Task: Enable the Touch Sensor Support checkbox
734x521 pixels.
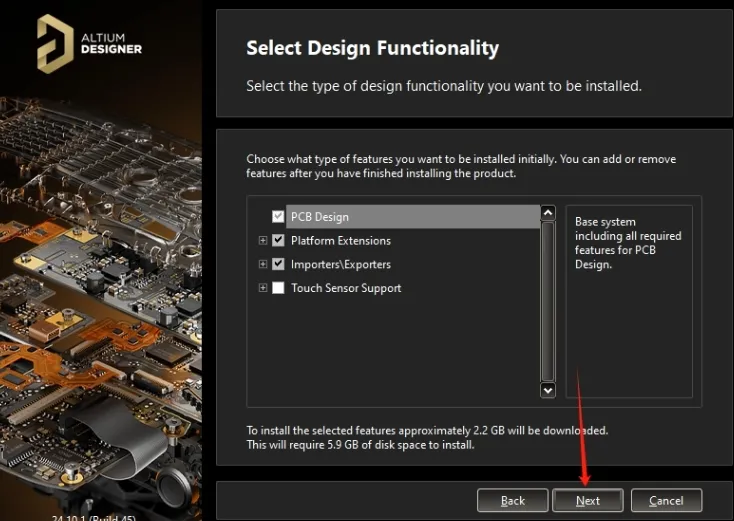Action: click(x=278, y=287)
